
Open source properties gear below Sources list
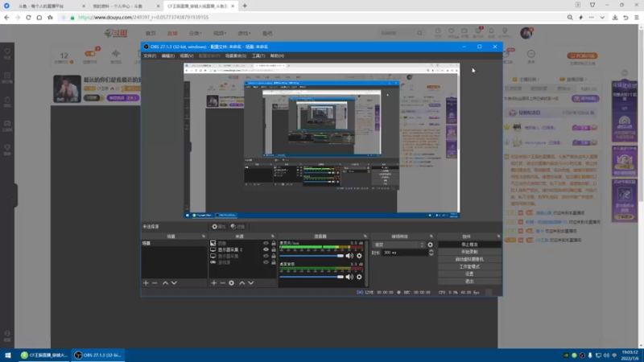pyautogui.click(x=232, y=283)
